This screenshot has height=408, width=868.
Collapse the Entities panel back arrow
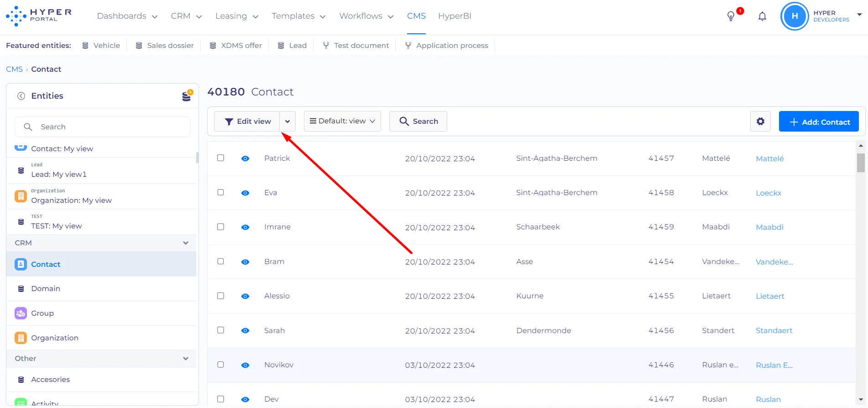click(21, 96)
